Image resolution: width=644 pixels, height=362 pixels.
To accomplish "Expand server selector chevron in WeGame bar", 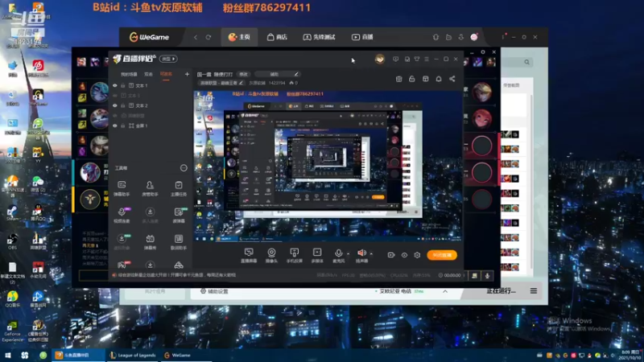I will click(x=445, y=291).
